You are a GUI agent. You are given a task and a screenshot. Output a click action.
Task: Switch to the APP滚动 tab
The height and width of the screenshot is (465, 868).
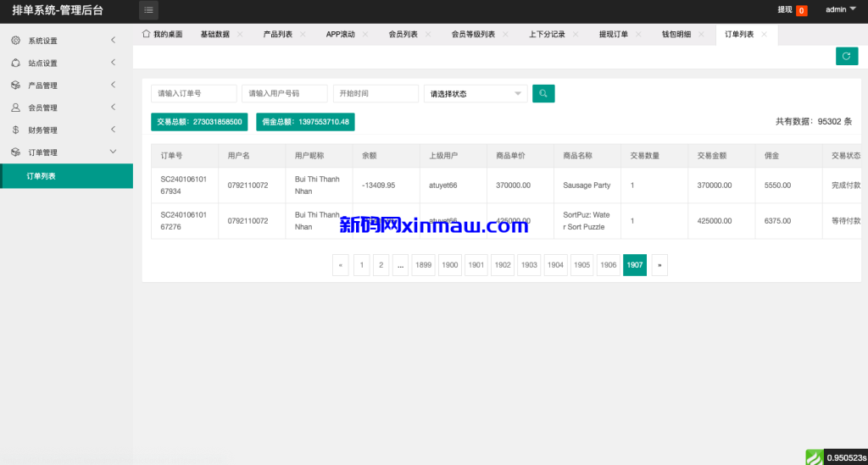coord(341,34)
